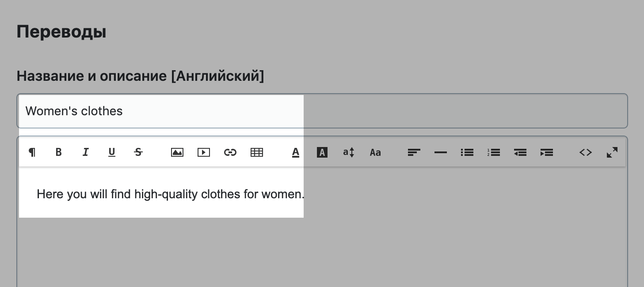Insert a horizontal line
Viewport: 644px width, 287px height.
point(441,152)
